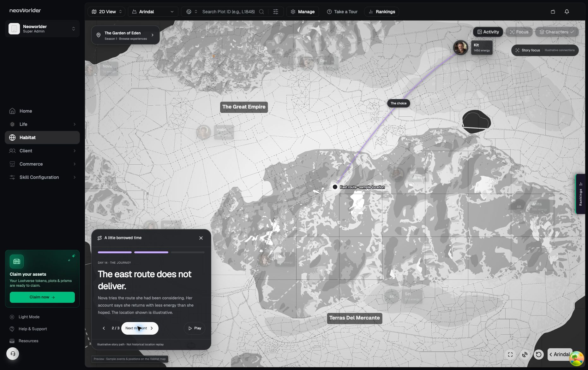The width and height of the screenshot is (588, 370).
Task: Click the Story focus chip
Action: [545, 50]
